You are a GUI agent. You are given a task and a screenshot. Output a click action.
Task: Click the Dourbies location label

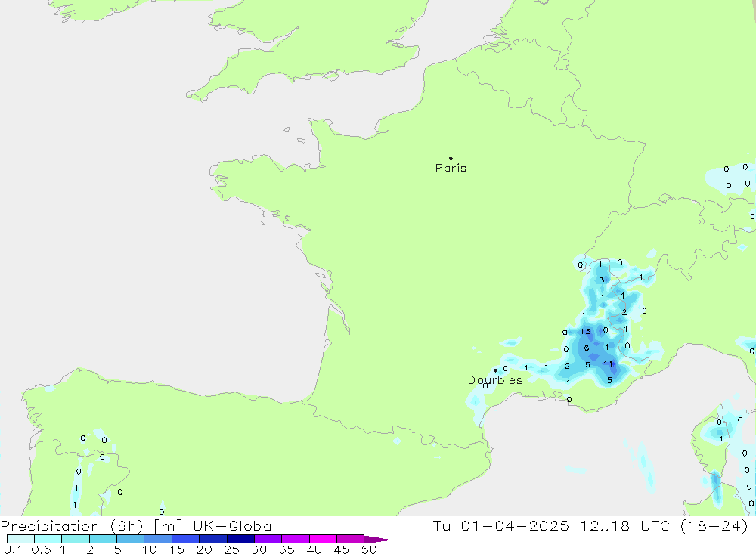[495, 380]
